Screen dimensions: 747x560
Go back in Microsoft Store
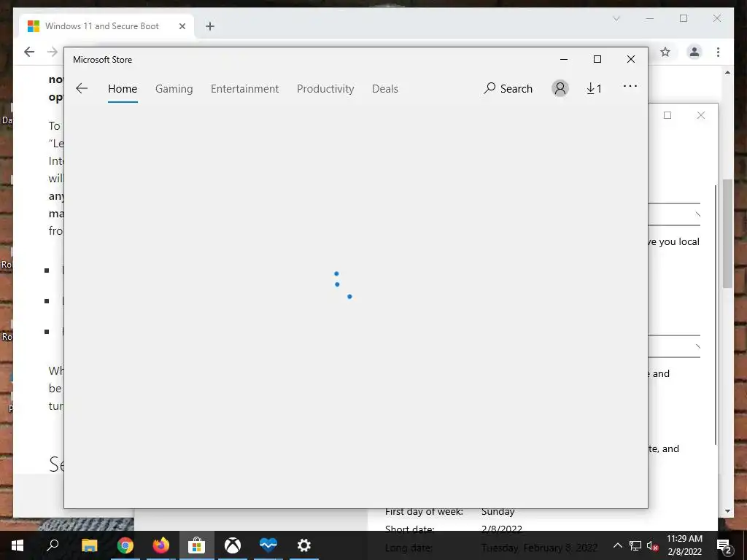point(82,88)
